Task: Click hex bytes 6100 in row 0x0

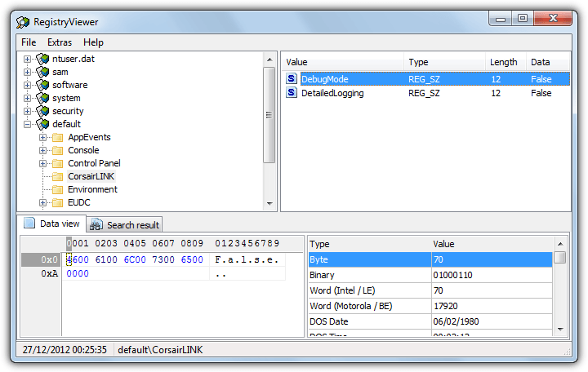Action: pos(106,259)
